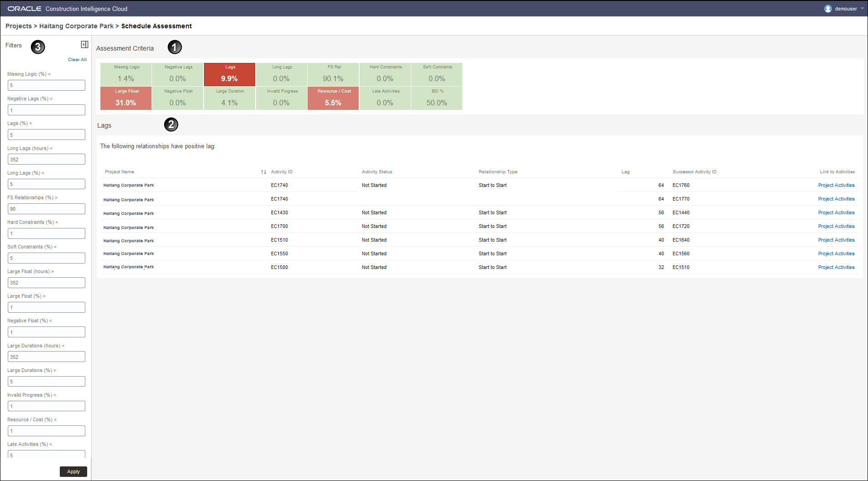Navigate to Projects via breadcrumb

tap(18, 26)
